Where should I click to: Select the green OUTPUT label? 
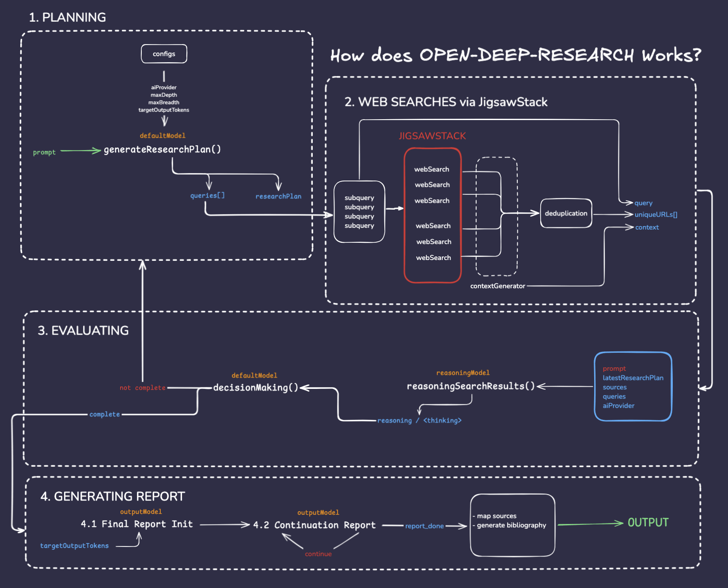coord(648,523)
